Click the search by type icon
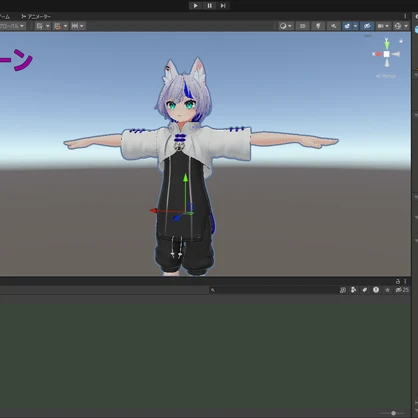 [x=354, y=290]
